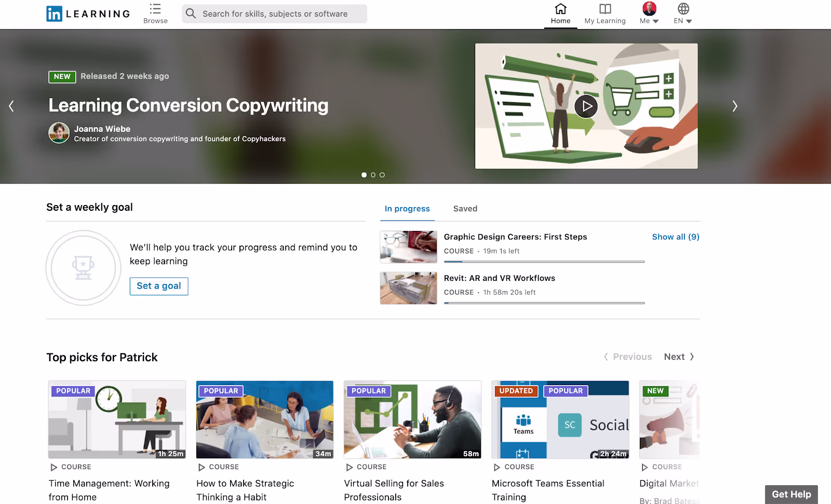This screenshot has width=831, height=504.
Task: Expand the EN language dropdown arrow
Action: (x=689, y=21)
